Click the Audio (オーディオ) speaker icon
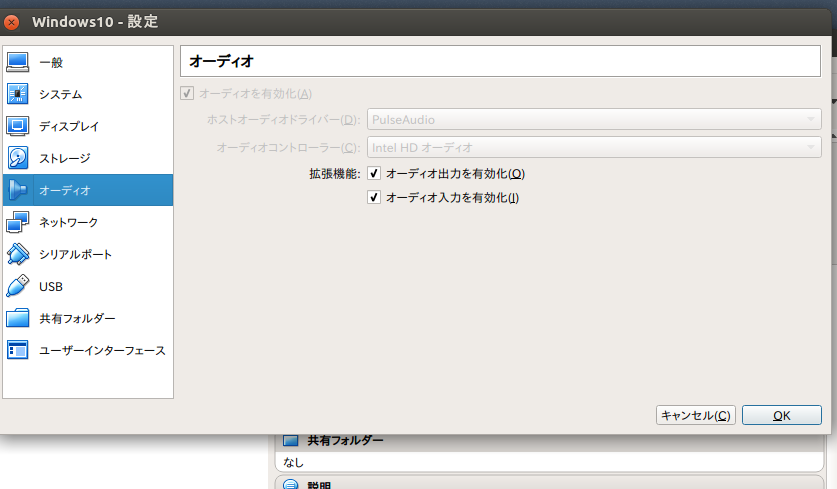This screenshot has height=489, width=837. pos(18,190)
